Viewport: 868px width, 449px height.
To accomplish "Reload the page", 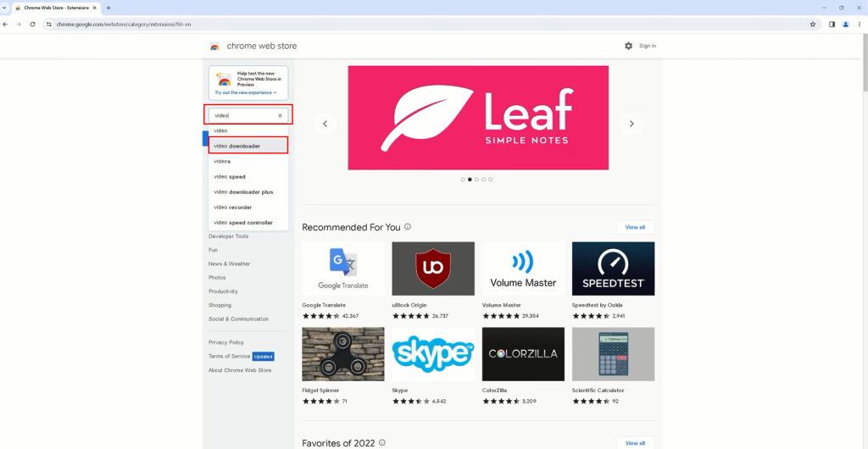I will 32,24.
